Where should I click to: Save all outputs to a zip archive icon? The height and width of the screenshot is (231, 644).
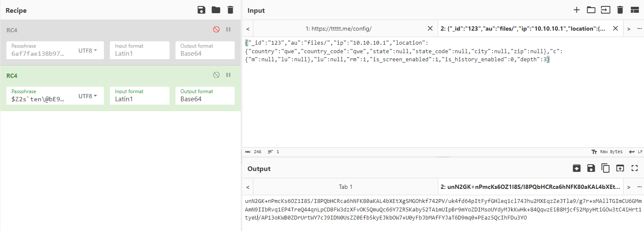pyautogui.click(x=577, y=168)
